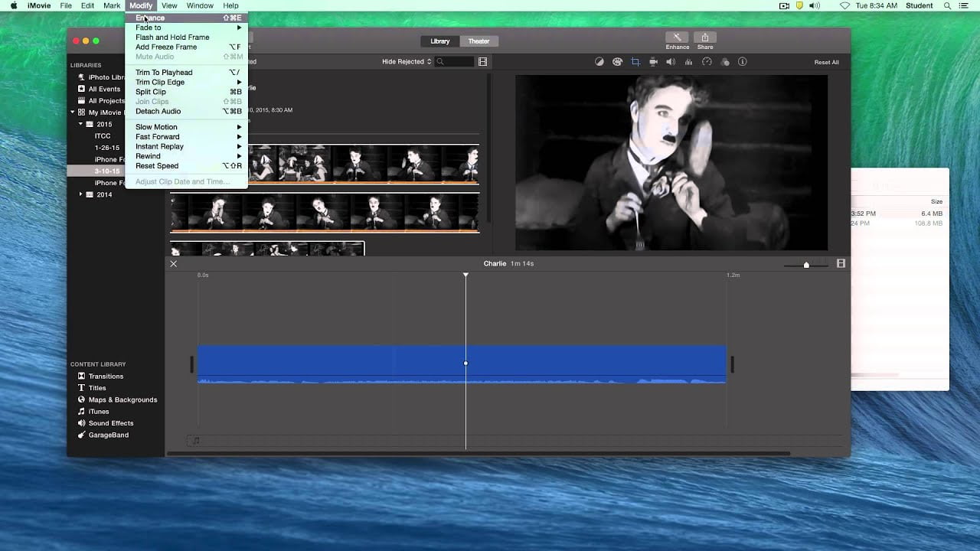Open the clip information icon
The height and width of the screenshot is (551, 980).
[743, 62]
